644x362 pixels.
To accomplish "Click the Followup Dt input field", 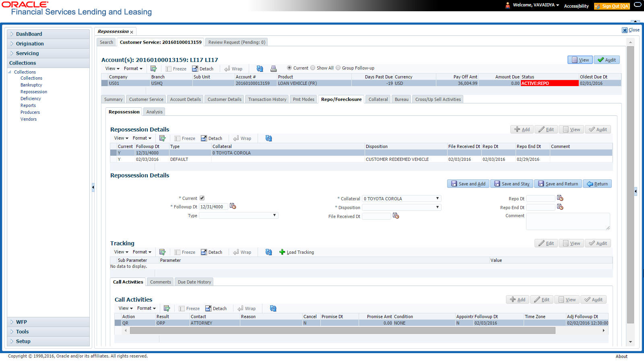I will pos(213,207).
